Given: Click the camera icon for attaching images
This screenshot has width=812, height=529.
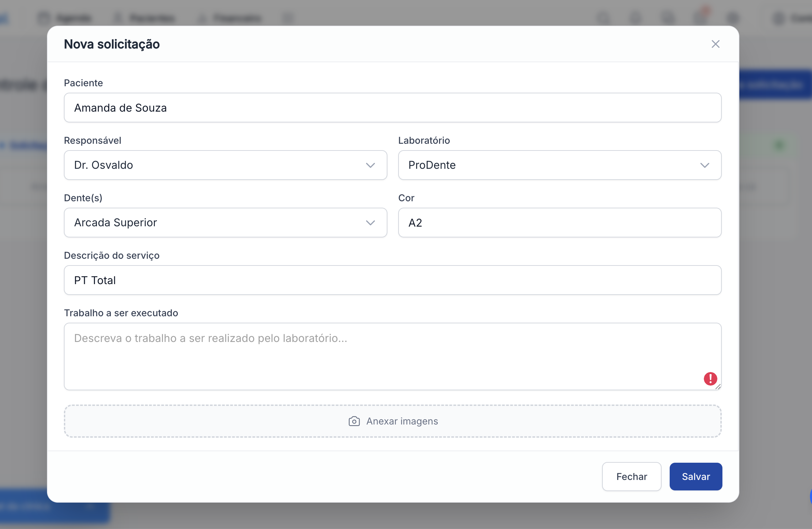Looking at the screenshot, I should pyautogui.click(x=354, y=421).
